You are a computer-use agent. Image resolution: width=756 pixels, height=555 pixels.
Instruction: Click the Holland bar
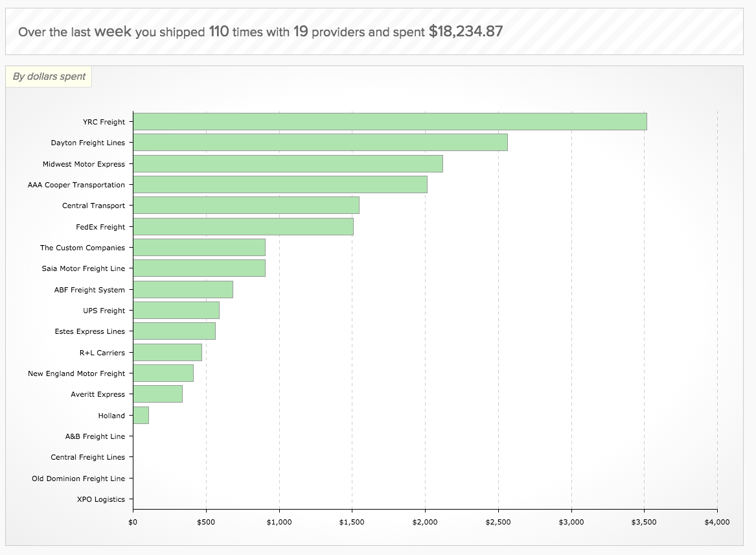pyautogui.click(x=141, y=415)
